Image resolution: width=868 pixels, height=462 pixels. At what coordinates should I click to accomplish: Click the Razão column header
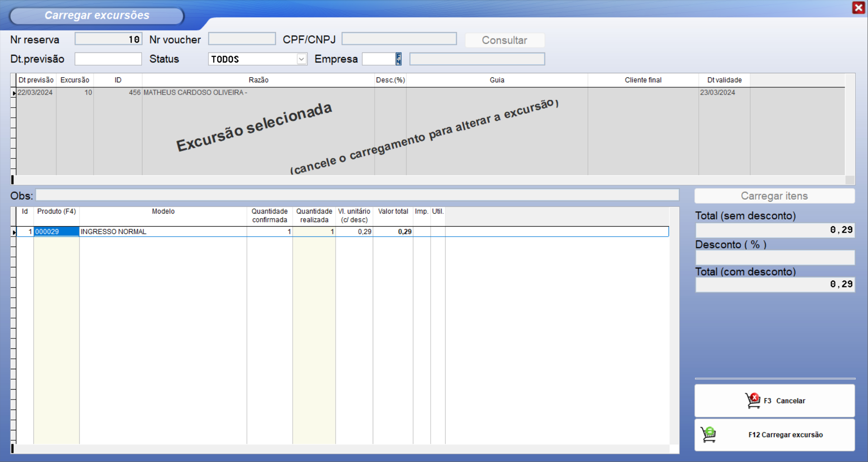(258, 80)
